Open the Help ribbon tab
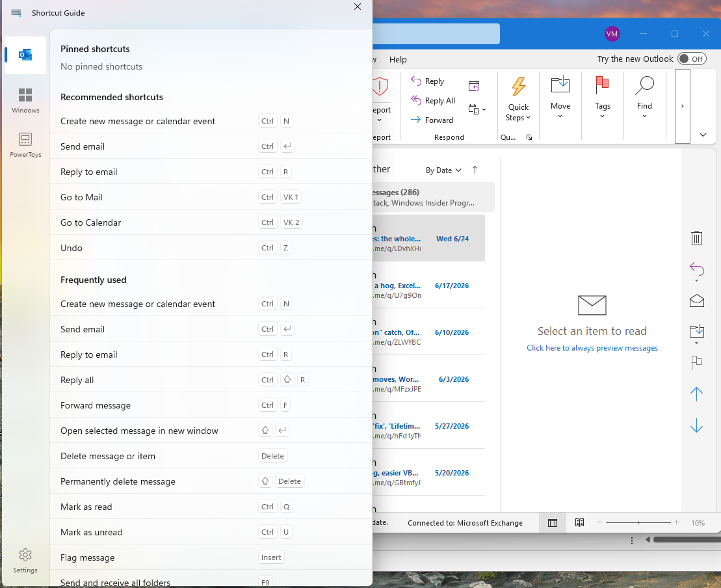The image size is (721, 588). point(398,59)
